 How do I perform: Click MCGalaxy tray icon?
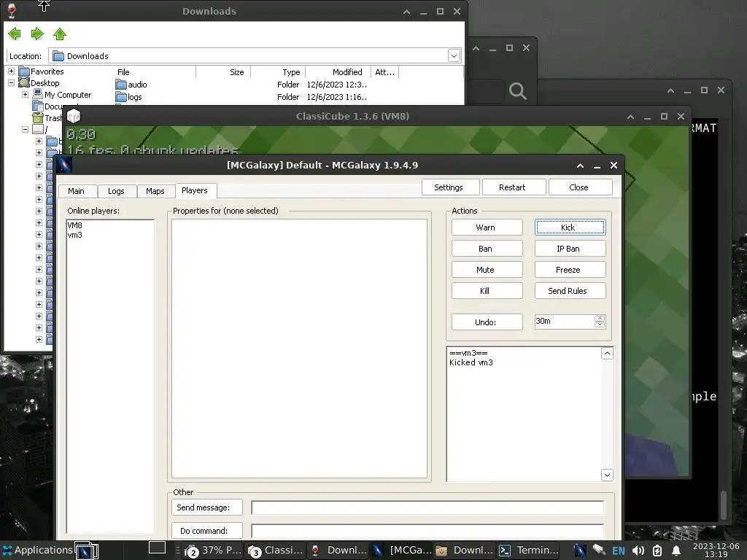coord(580,550)
